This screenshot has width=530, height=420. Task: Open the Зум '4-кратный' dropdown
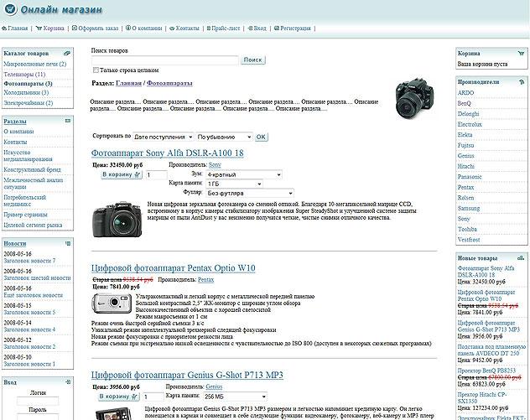[244, 174]
